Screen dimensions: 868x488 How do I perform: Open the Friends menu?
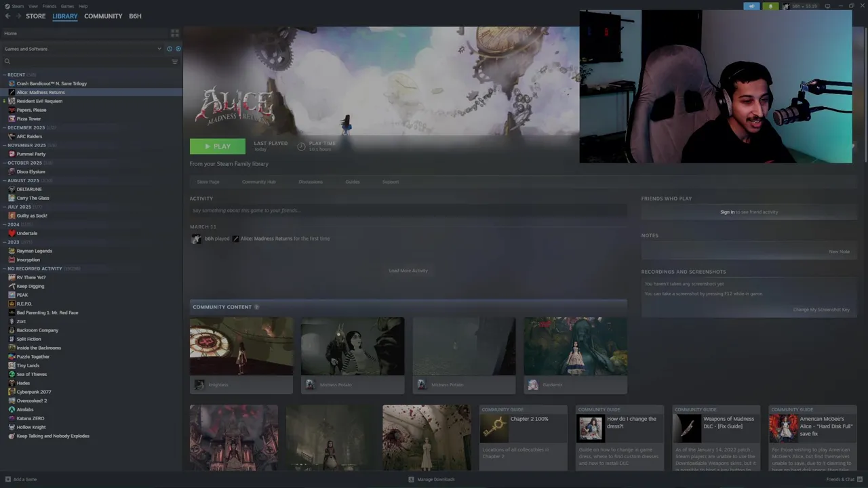[x=50, y=6]
